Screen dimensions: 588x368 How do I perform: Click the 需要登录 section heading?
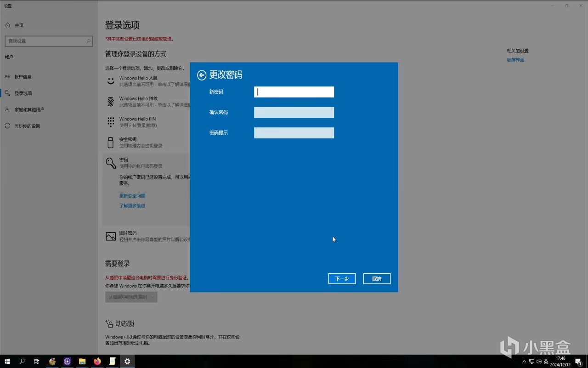click(118, 264)
